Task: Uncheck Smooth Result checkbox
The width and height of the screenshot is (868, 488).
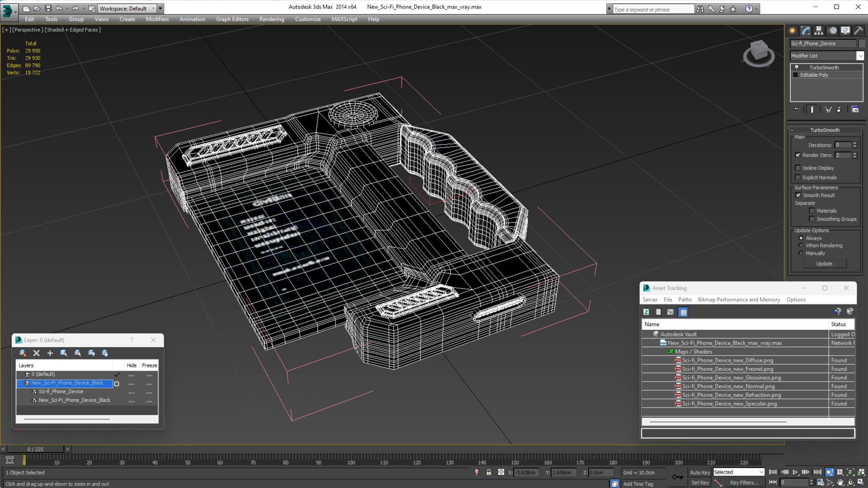Action: [x=798, y=195]
